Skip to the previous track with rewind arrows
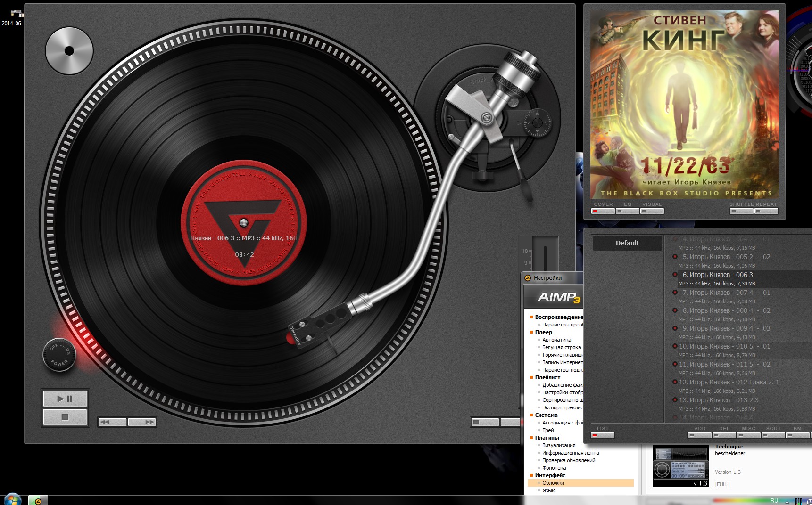The height and width of the screenshot is (505, 812). 113,422
